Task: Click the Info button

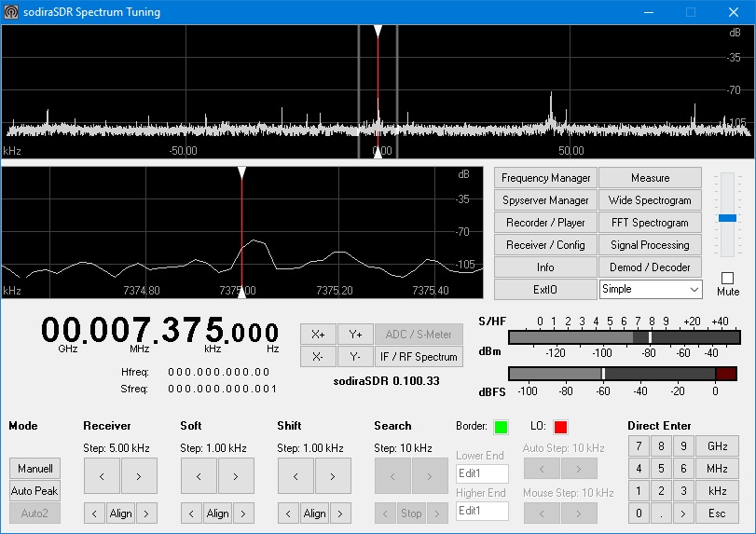Action: 545,267
